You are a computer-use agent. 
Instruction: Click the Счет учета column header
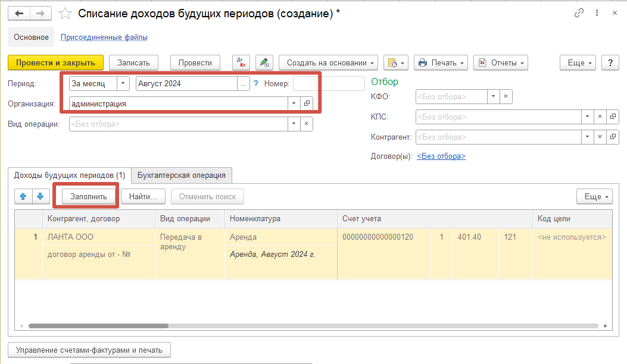435,218
